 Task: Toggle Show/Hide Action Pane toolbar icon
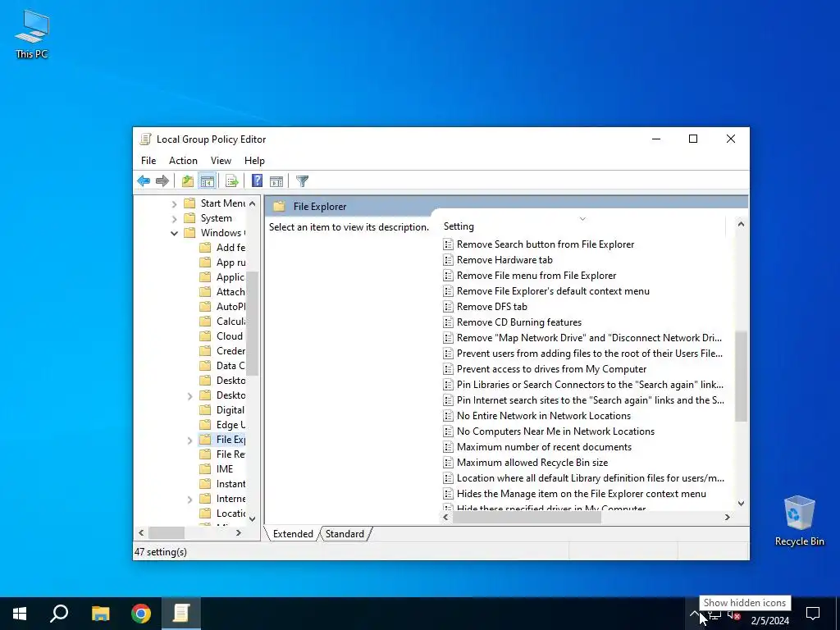coord(276,181)
